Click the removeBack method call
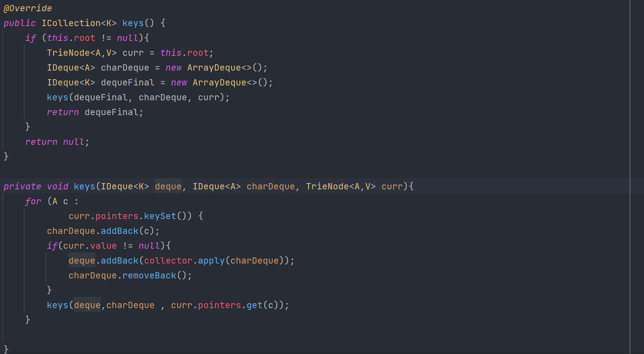 (149, 276)
